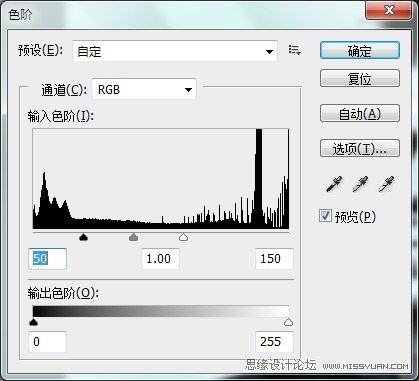This screenshot has height=381, width=419.
Task: Click the 自动(A) auto button
Action: coord(360,113)
